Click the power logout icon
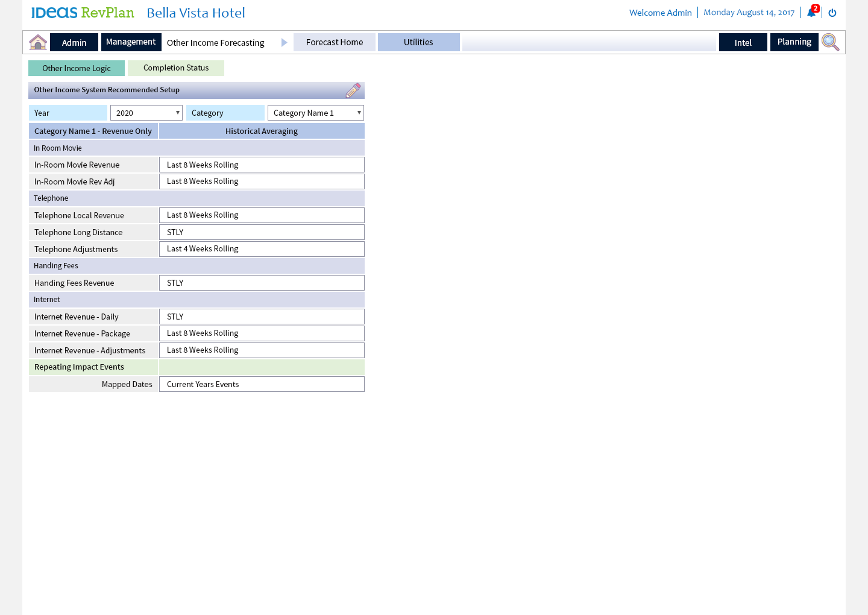Screen dimensions: 868x615 [x=832, y=13]
